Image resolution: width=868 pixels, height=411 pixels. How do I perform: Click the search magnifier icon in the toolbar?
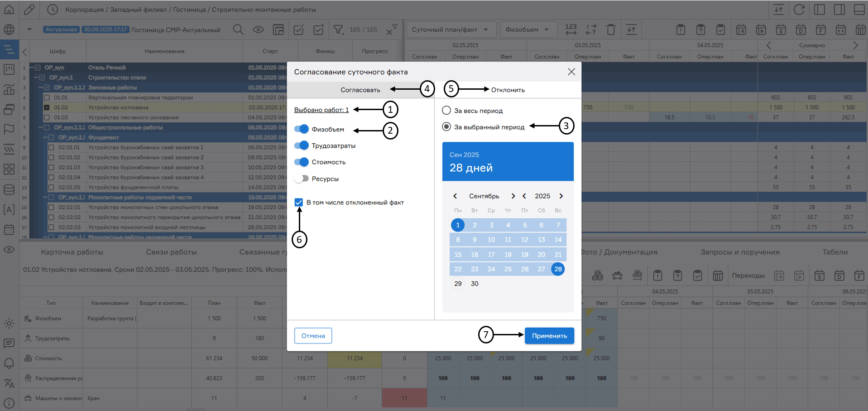click(238, 30)
